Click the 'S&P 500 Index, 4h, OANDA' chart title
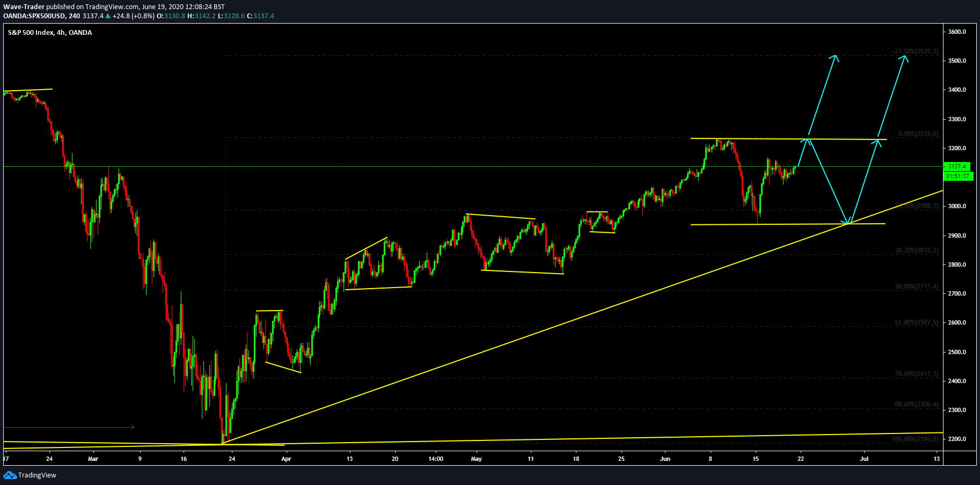This screenshot has width=980, height=485. coord(50,33)
